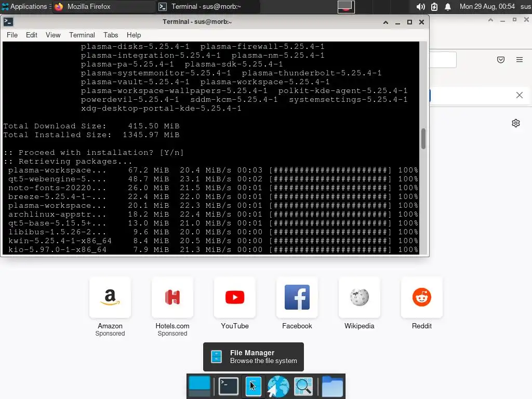532x399 pixels.
Task: Click the 'Total Download Size: 415.50 MiB' line
Action: click(91, 126)
